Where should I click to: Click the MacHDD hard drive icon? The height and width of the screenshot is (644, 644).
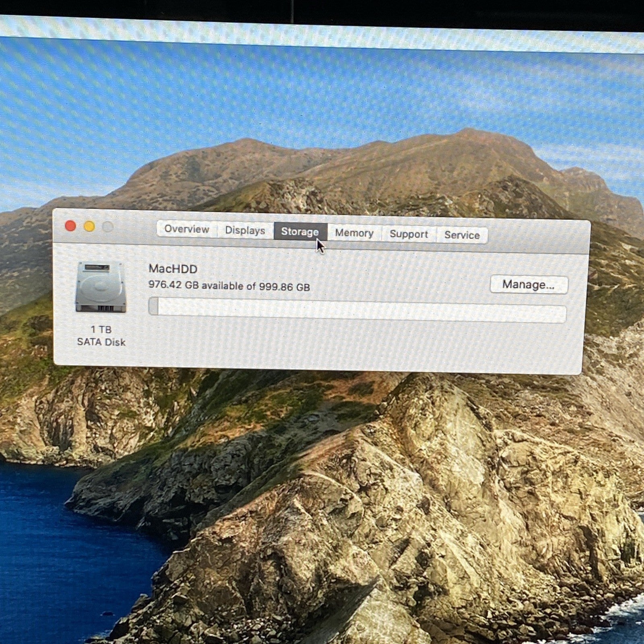click(101, 287)
